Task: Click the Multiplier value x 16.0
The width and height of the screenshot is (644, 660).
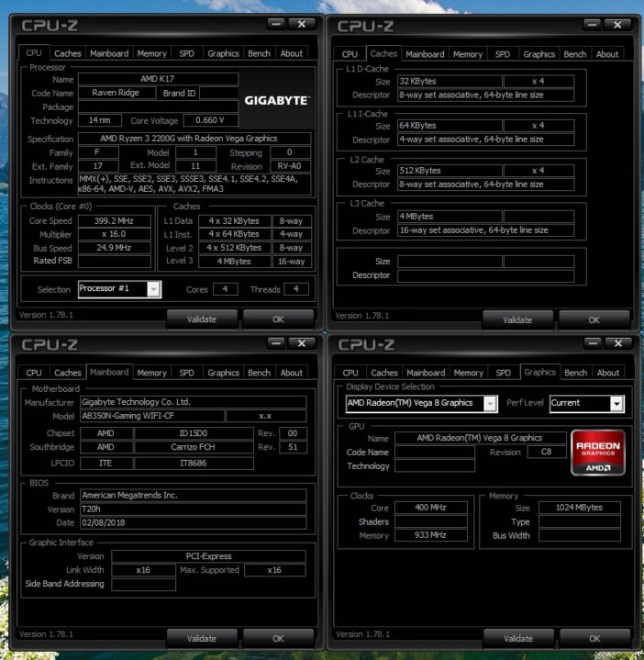Action: [115, 234]
